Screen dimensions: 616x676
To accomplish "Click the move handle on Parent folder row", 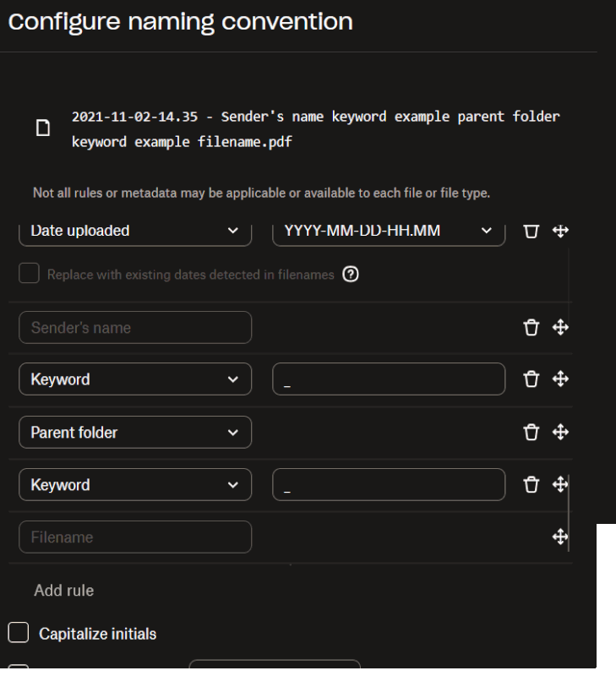I will coord(560,433).
